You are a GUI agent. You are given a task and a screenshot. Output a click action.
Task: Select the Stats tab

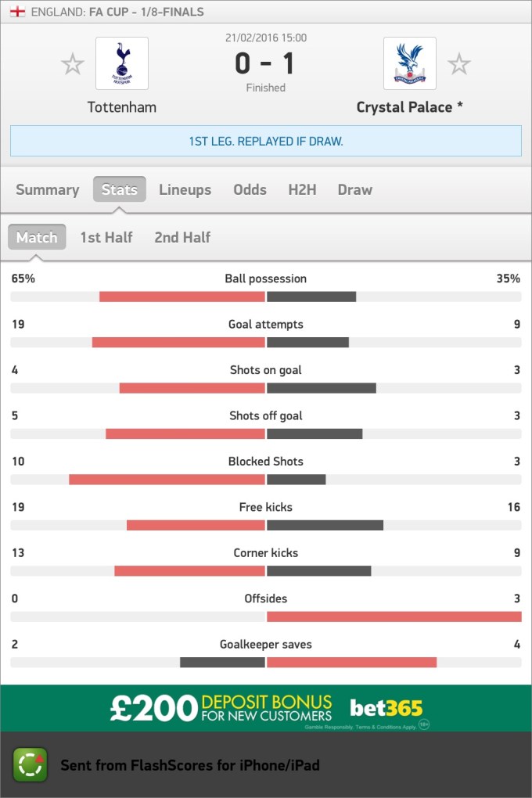(119, 189)
